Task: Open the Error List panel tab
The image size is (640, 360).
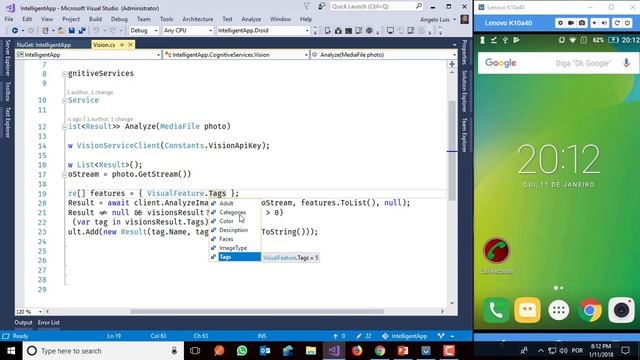Action: click(49, 322)
